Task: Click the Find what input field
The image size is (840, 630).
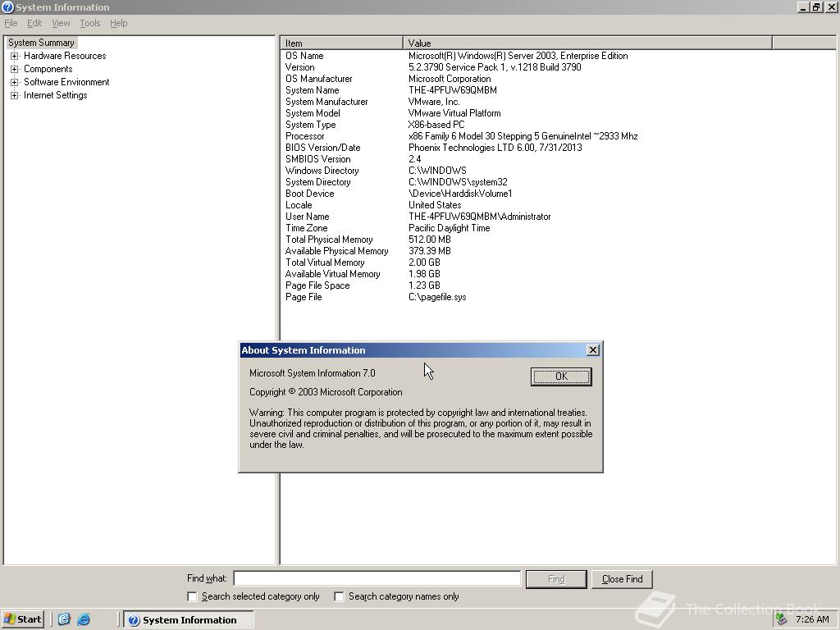Action: (377, 578)
